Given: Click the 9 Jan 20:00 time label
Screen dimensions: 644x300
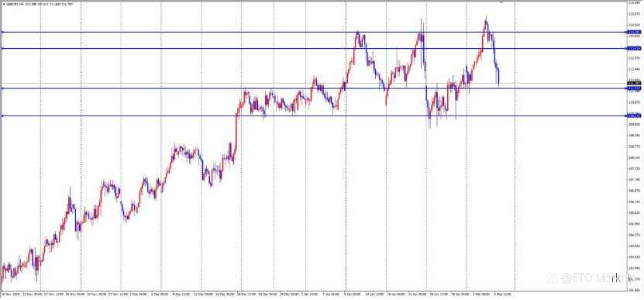Looking at the screenshot, I should tap(353, 295).
